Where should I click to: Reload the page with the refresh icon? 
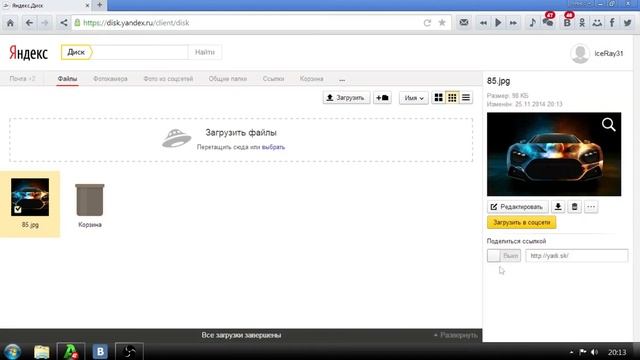pyautogui.click(x=427, y=23)
